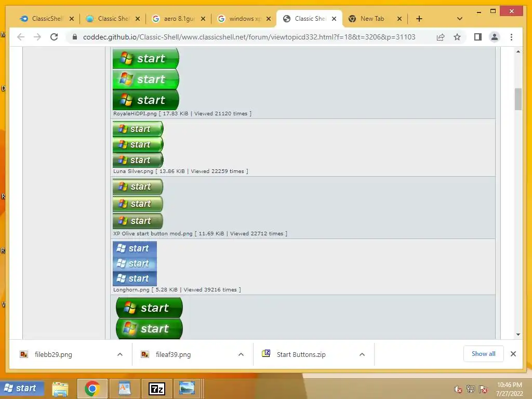Click the Longhorn.png caption text
The height and width of the screenshot is (399, 532).
tap(177, 290)
